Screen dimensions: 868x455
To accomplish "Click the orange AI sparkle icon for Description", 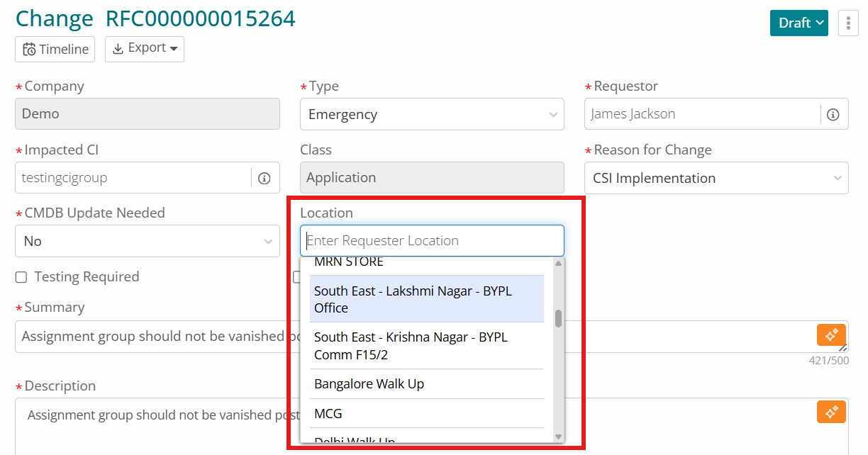I will [831, 412].
